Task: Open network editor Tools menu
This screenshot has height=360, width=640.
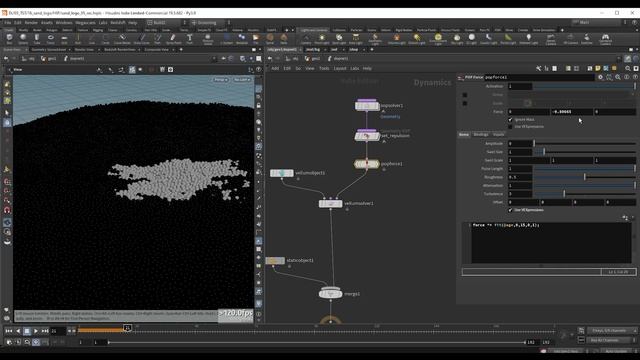Action: coord(324,68)
